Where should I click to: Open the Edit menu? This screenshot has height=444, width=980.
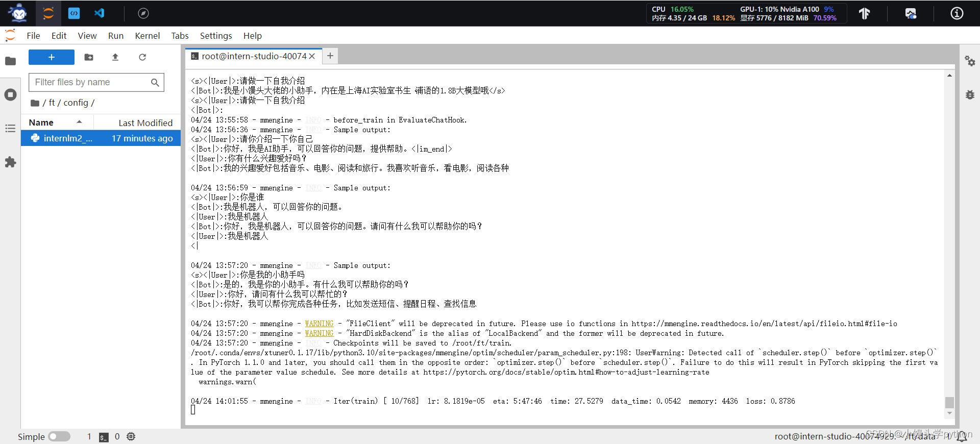click(59, 36)
